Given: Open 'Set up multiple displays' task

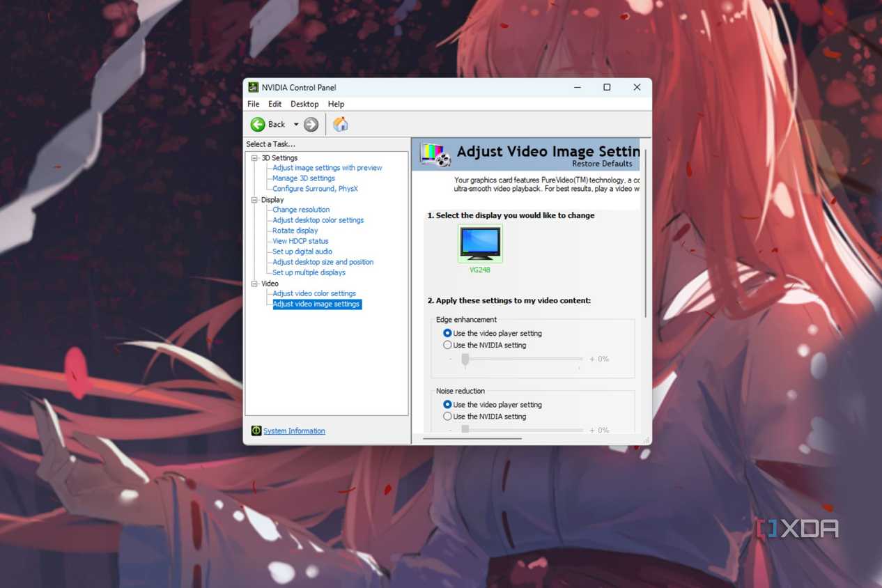Looking at the screenshot, I should coord(309,272).
